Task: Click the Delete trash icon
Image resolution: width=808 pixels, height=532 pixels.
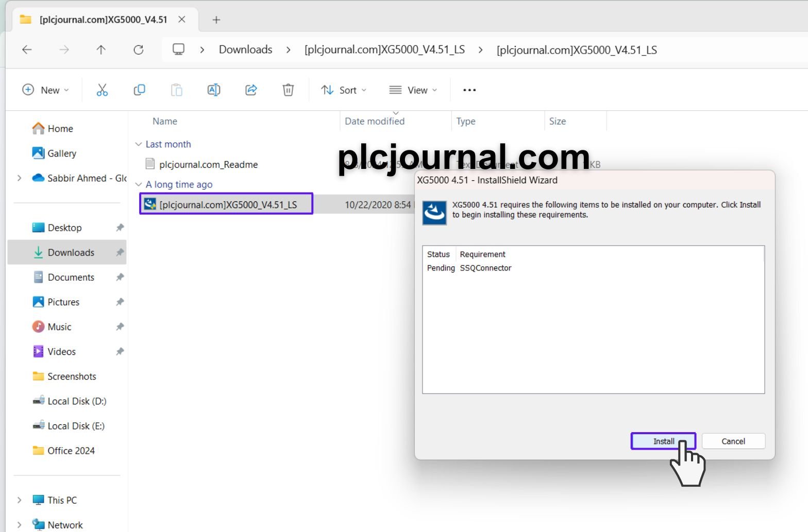Action: 288,90
